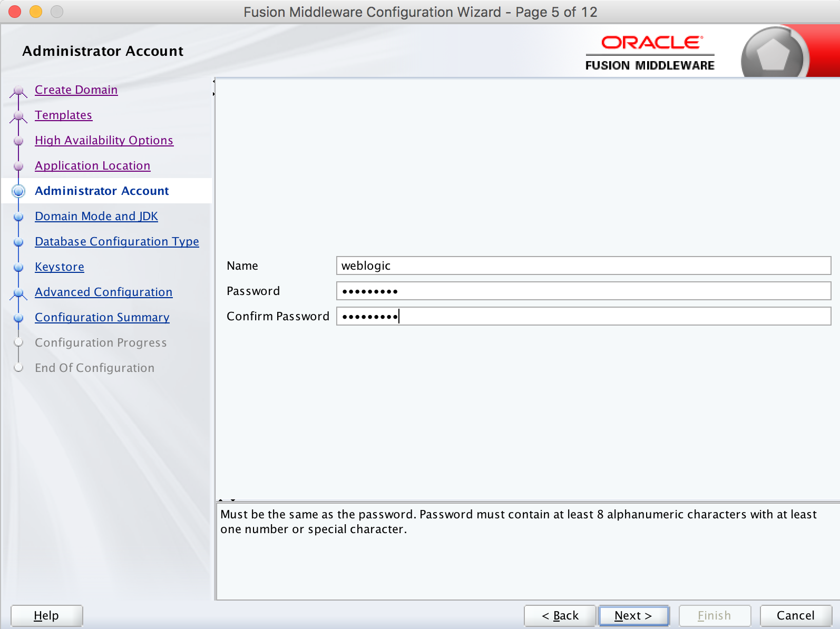View the Configuration Summary step
840x629 pixels.
tap(102, 318)
